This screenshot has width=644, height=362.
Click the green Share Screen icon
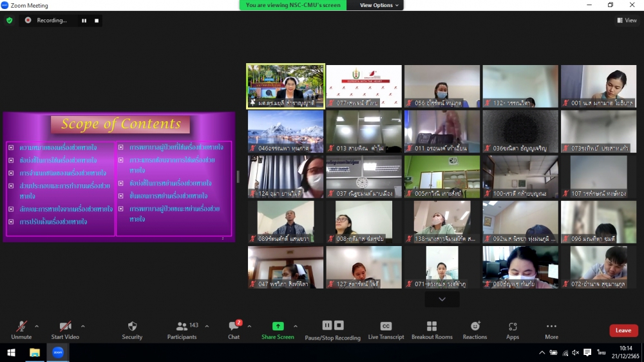point(278,327)
